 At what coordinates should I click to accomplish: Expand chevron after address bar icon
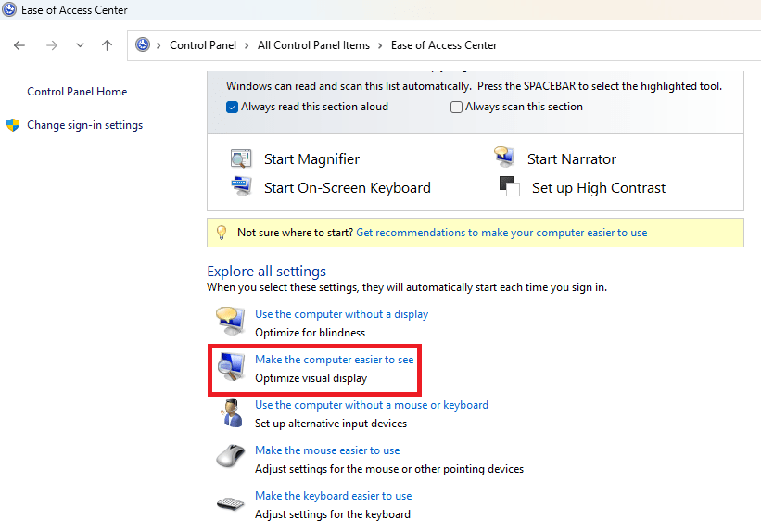(x=159, y=45)
